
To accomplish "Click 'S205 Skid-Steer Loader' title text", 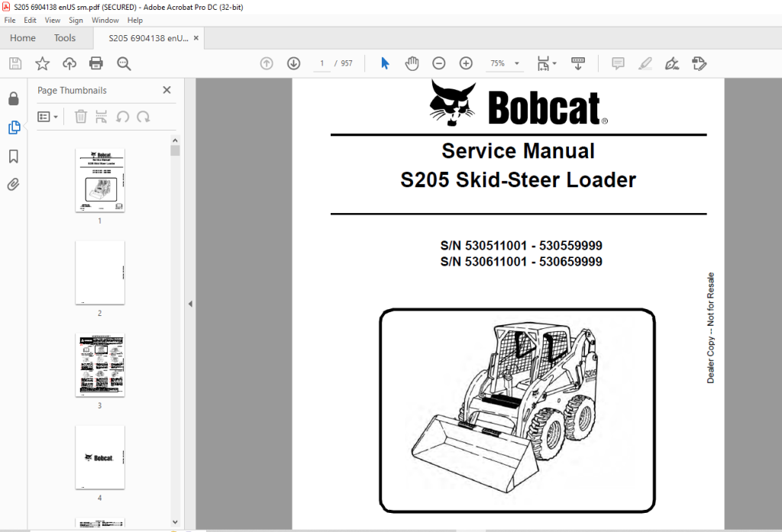I will [519, 180].
